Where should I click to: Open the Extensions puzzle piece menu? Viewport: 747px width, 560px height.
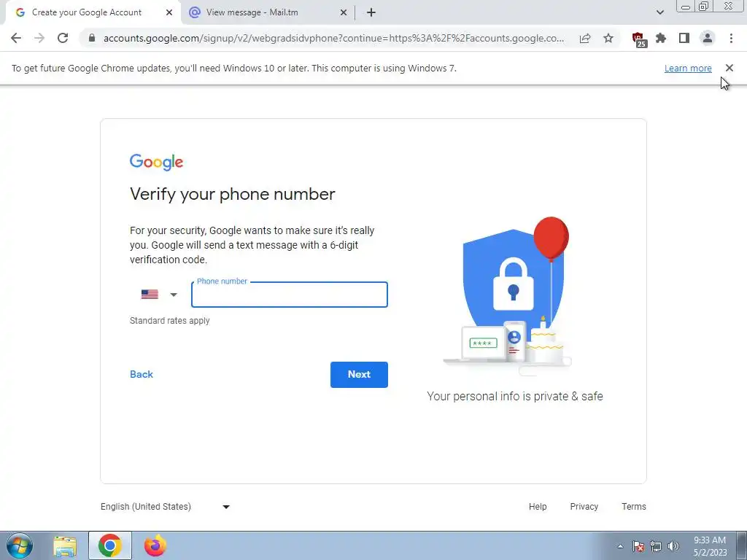[x=661, y=38]
